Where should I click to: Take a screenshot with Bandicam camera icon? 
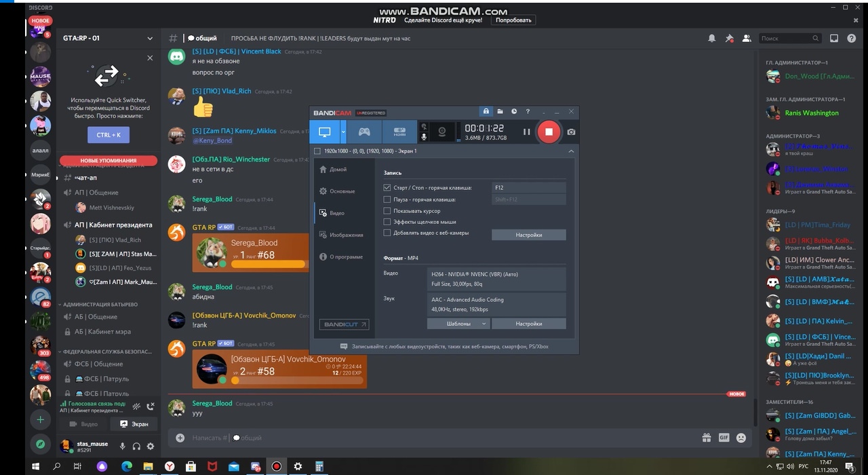coord(571,132)
